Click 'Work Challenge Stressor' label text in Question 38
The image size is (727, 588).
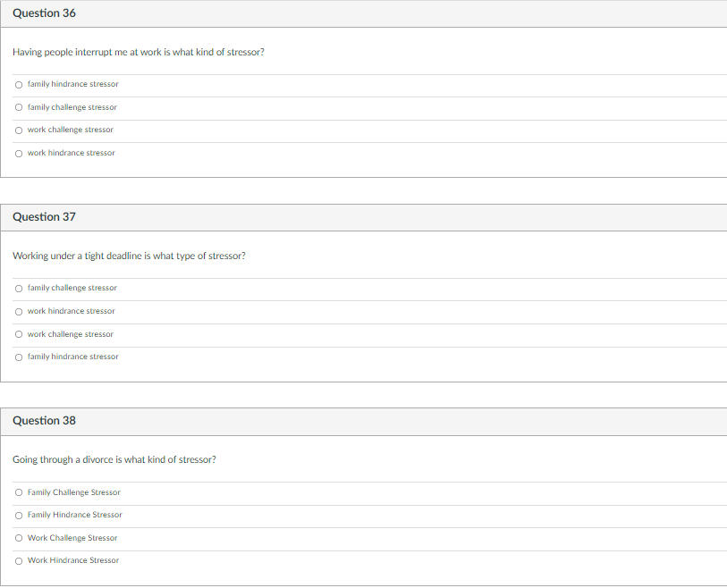(x=72, y=538)
